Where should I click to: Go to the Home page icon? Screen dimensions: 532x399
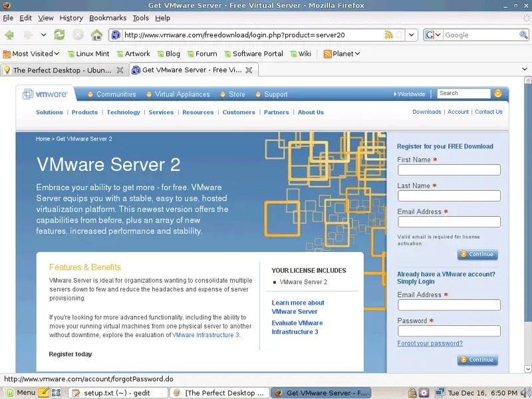pos(96,35)
